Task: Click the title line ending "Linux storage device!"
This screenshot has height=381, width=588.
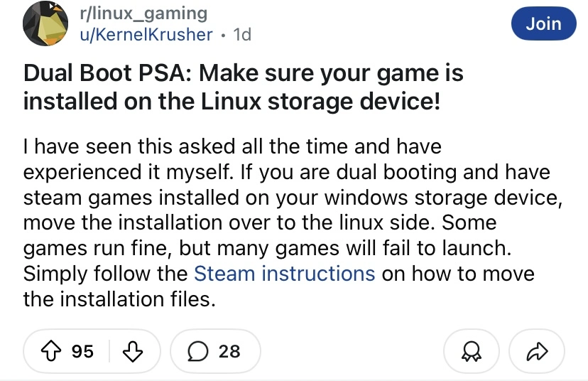Action: click(x=232, y=101)
